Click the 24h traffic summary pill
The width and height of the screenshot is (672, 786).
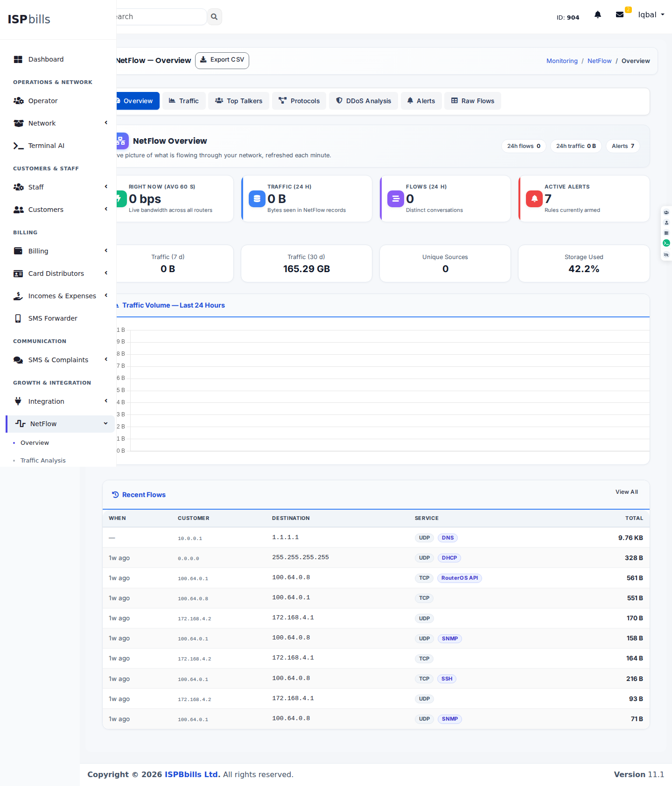(576, 146)
